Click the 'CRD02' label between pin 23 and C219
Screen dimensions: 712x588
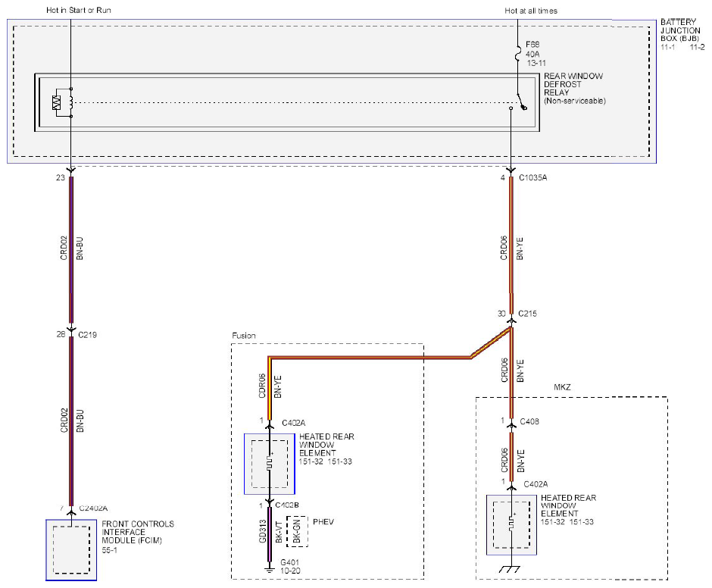click(x=64, y=248)
